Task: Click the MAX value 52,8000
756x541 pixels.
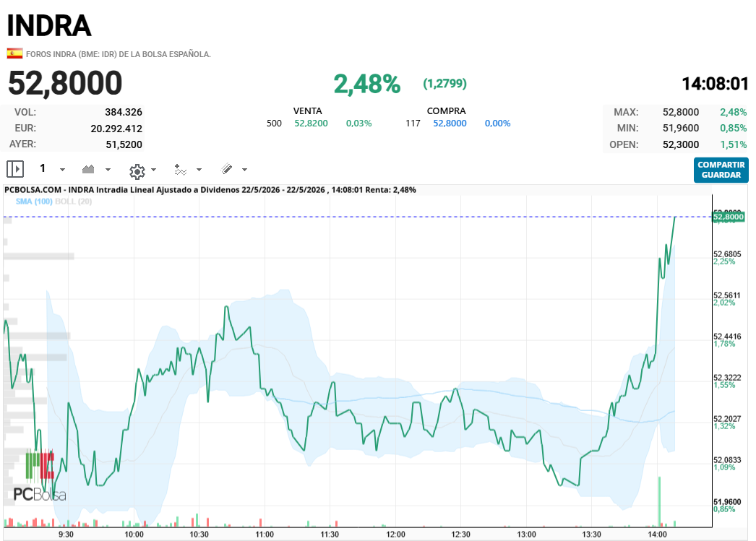Action: [x=681, y=112]
